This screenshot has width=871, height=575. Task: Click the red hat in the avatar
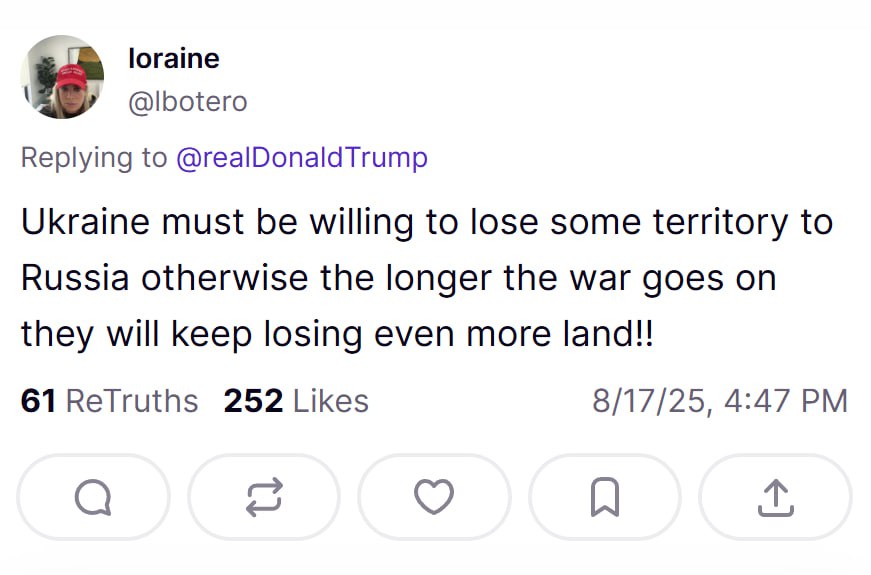click(70, 75)
